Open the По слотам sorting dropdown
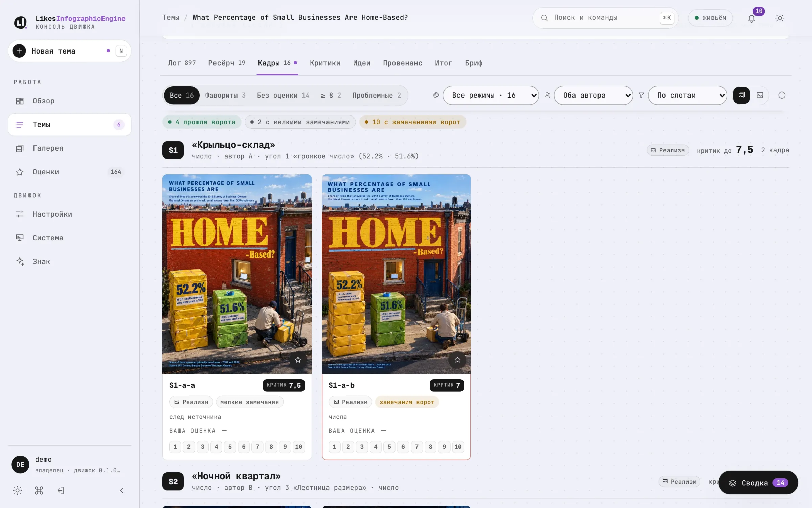 pyautogui.click(x=687, y=95)
